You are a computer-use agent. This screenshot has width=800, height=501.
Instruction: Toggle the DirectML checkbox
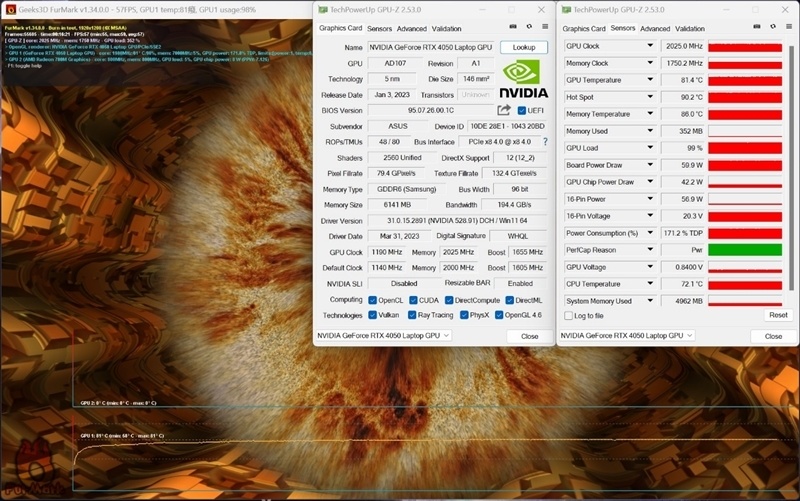510,300
